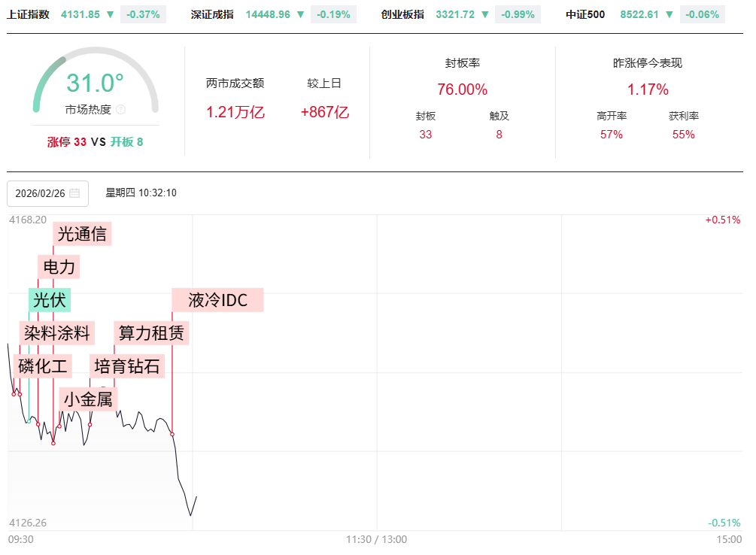Screen dimensions: 756x555
Task: Click the 涨停 33 count link
Action: click(67, 141)
